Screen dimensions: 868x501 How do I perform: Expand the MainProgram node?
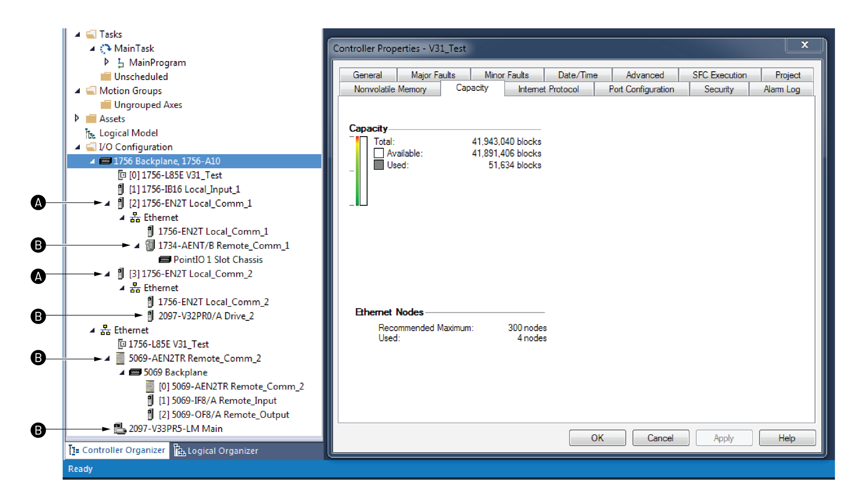(x=107, y=62)
